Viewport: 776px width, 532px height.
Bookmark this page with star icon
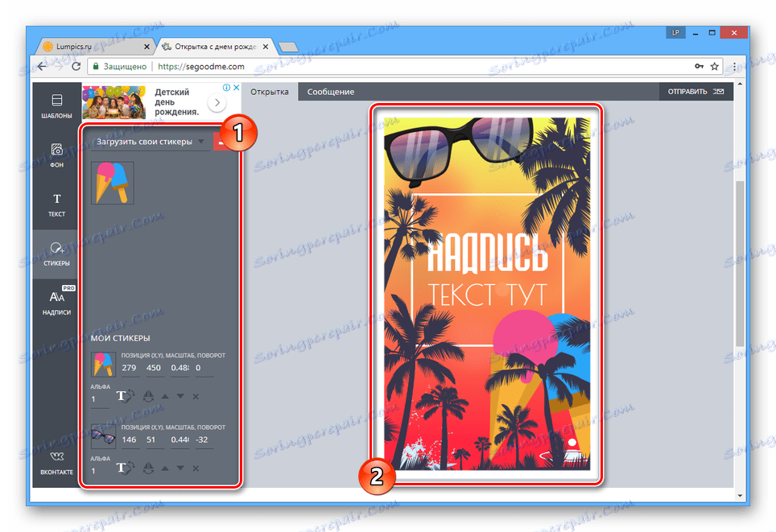tap(715, 66)
